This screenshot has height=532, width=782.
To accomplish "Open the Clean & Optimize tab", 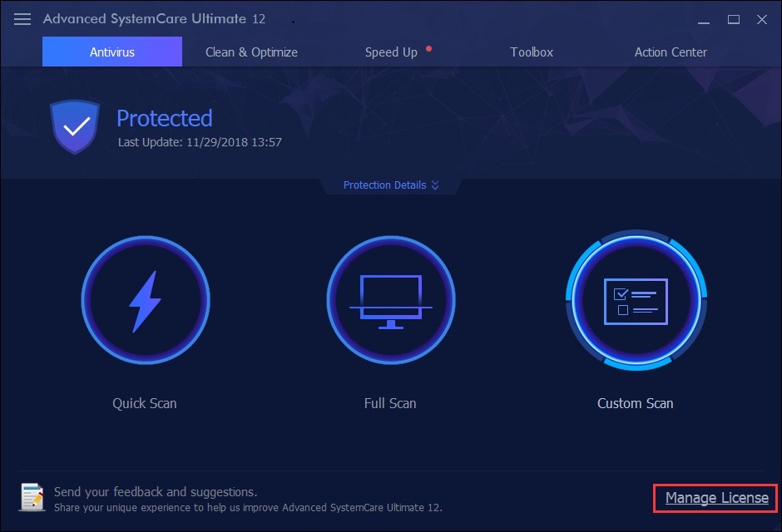I will coord(251,52).
